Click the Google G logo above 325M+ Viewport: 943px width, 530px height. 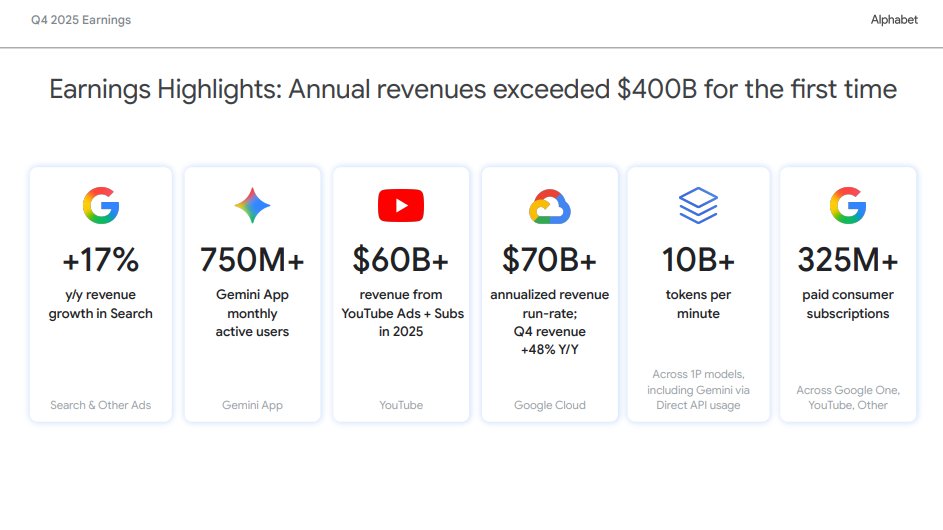pyautogui.click(x=848, y=206)
